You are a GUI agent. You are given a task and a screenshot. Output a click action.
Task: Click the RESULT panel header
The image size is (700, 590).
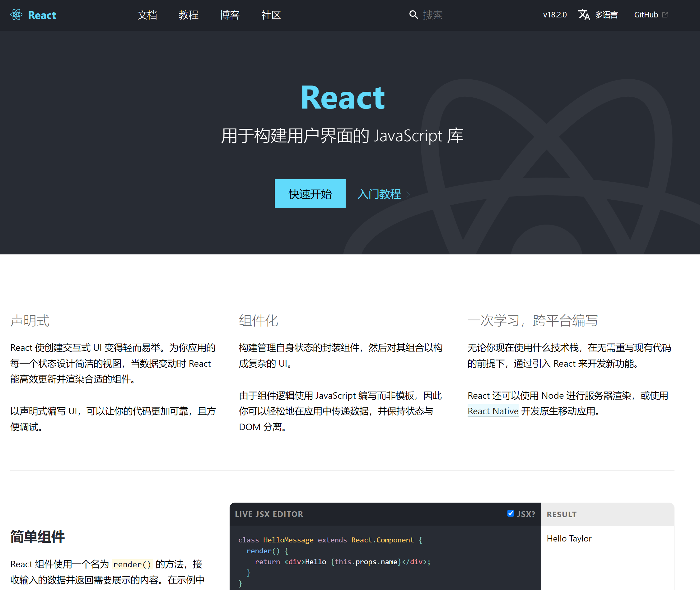607,514
